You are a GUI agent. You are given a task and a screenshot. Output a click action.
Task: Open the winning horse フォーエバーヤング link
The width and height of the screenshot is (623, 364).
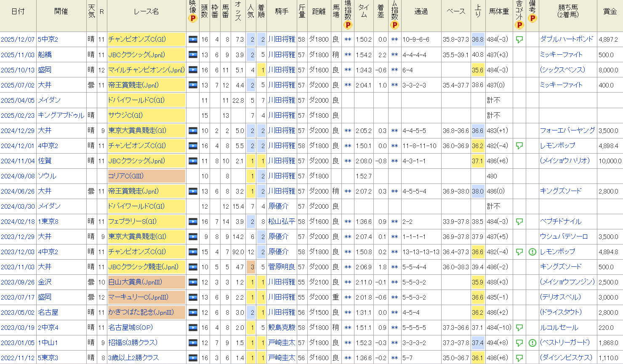point(567,130)
